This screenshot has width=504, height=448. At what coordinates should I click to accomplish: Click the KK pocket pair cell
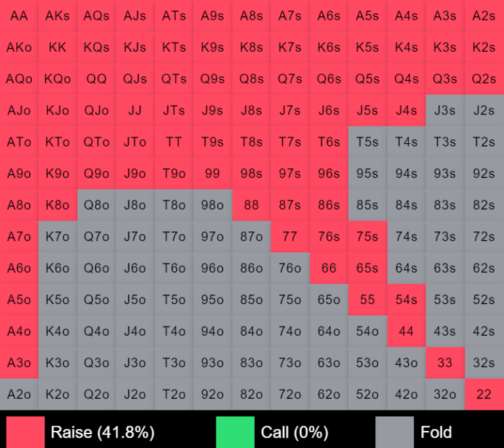point(58,47)
